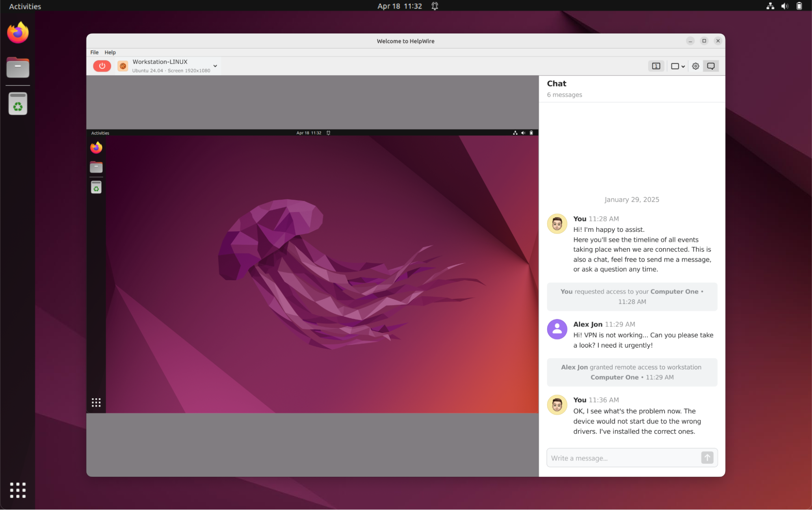Open the File menu
Viewport: 812px width, 510px height.
click(x=94, y=52)
